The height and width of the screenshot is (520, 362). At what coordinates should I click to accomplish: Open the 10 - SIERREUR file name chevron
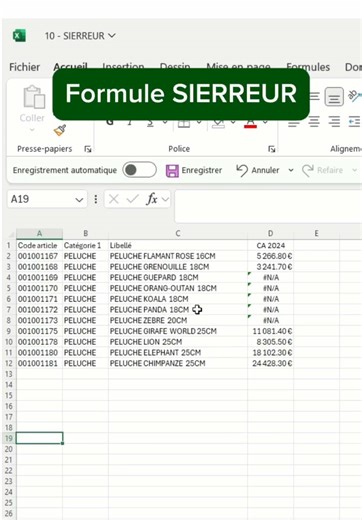tap(112, 35)
